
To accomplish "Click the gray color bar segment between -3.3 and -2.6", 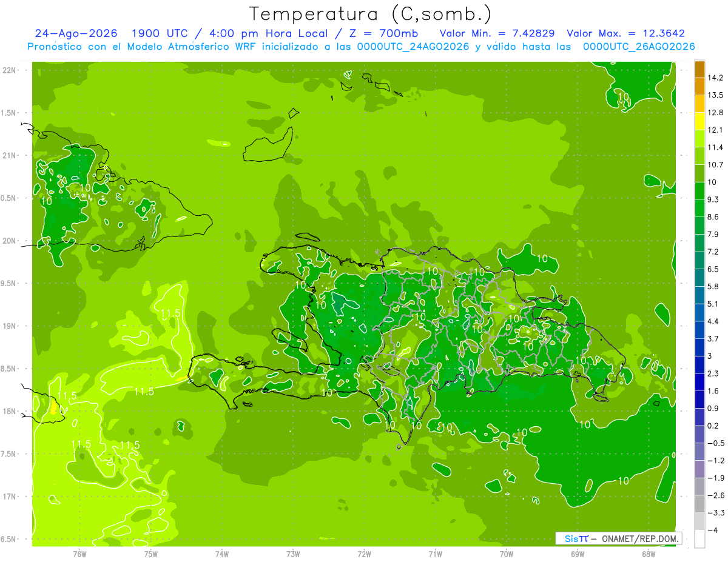I will (699, 504).
